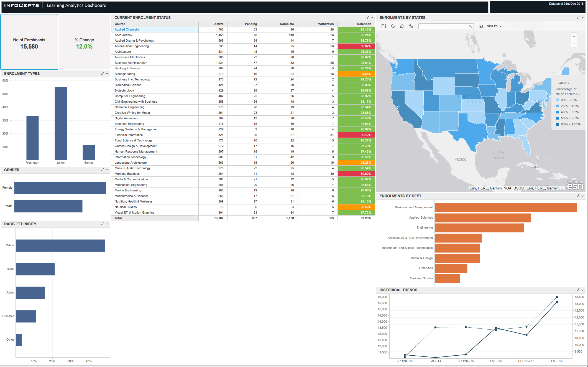Clear map pin selection
Screen dimensions: 588x367
[x=411, y=26]
